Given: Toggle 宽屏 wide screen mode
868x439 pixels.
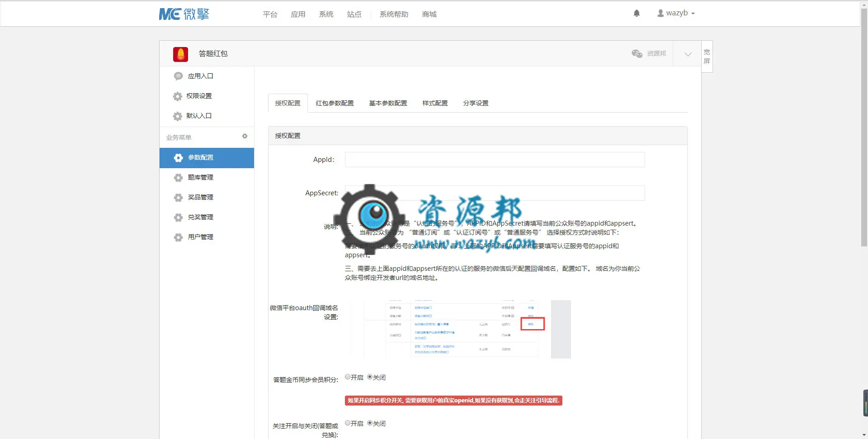Looking at the screenshot, I should pyautogui.click(x=707, y=57).
